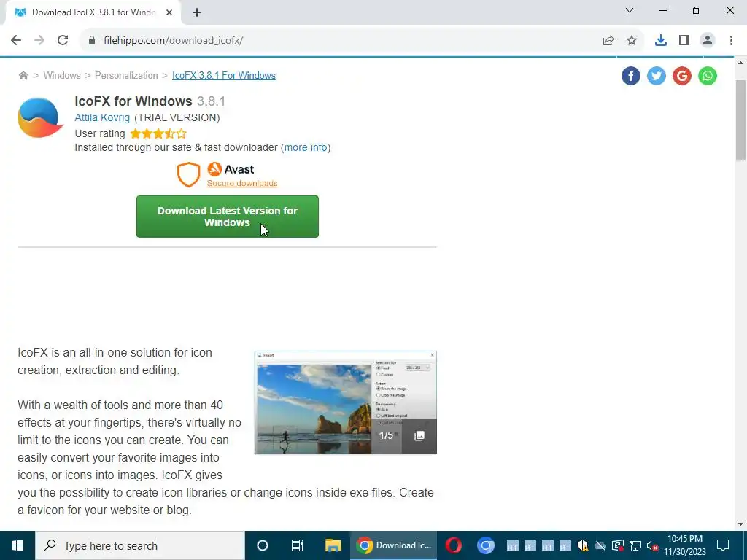Click the user rating stars
This screenshot has height=560, width=747.
158,134
